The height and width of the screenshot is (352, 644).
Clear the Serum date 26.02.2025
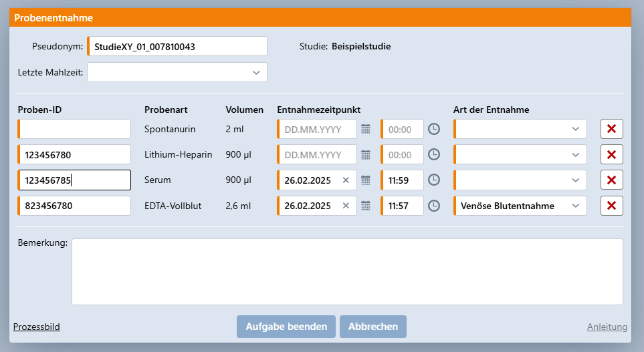[346, 180]
